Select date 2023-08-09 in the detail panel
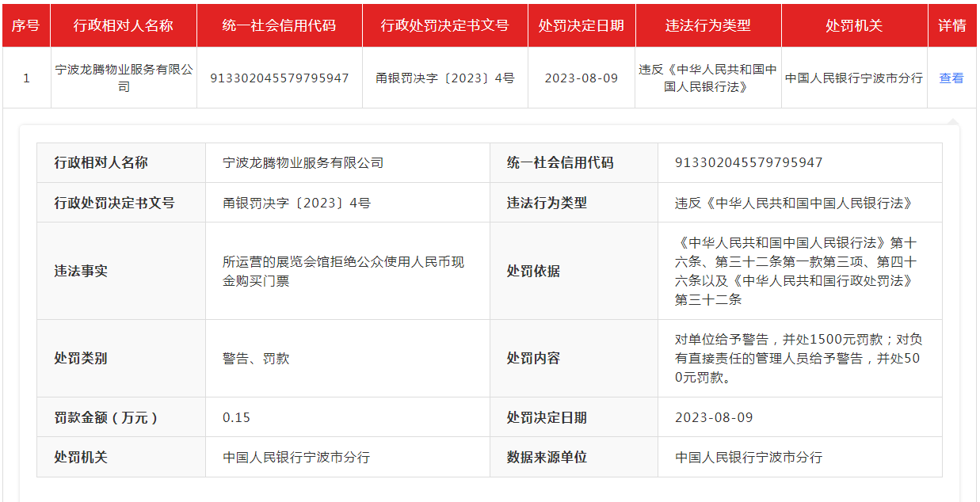This screenshot has height=502, width=980. point(714,417)
